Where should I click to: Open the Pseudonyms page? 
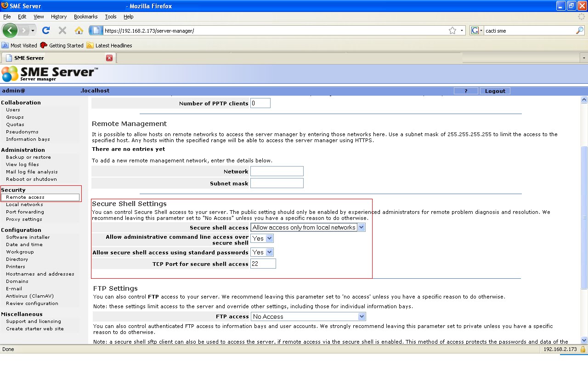(x=22, y=132)
